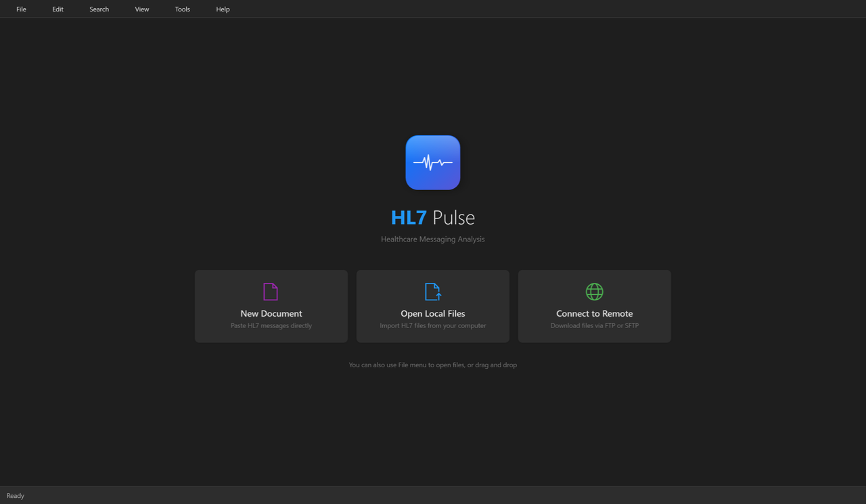Viewport: 866px width, 504px height.
Task: Click 'Import HL7 files from your computer' text
Action: click(x=433, y=325)
